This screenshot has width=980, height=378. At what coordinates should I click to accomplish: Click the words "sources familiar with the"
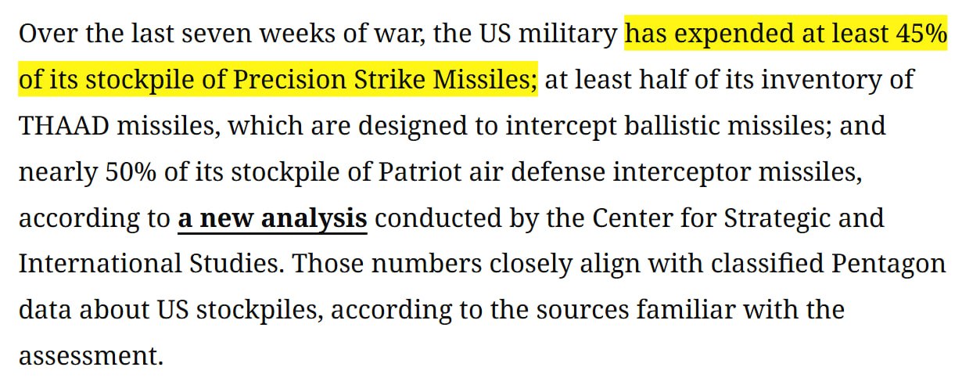705,311
